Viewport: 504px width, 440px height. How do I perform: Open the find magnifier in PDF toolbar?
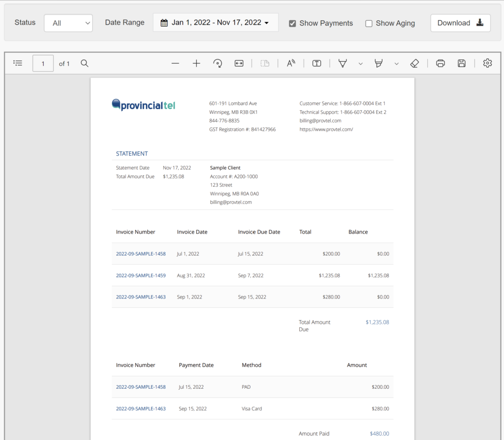point(85,63)
